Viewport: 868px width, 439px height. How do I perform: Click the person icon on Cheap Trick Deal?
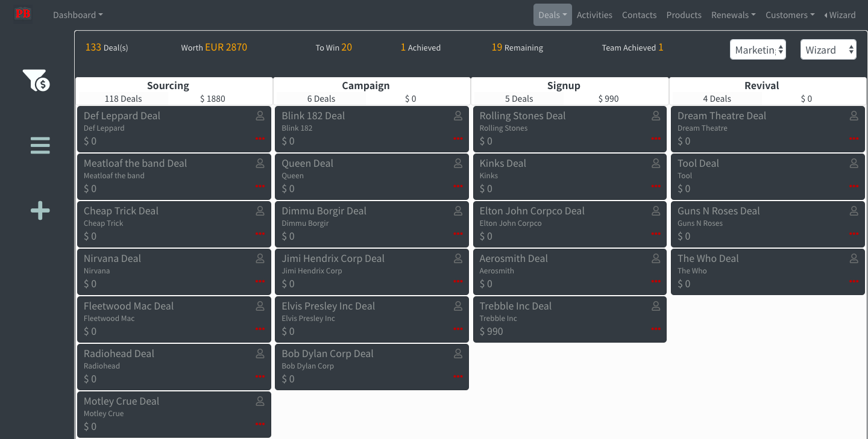point(260,211)
